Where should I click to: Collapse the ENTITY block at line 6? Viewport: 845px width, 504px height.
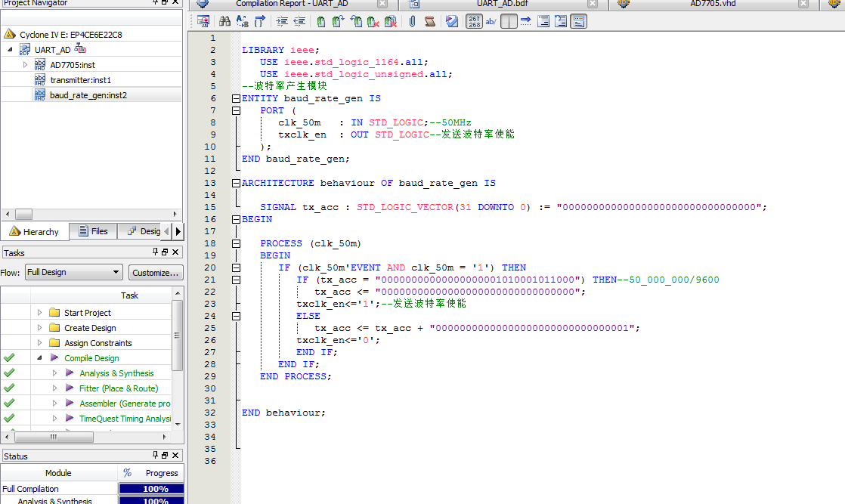click(x=237, y=98)
